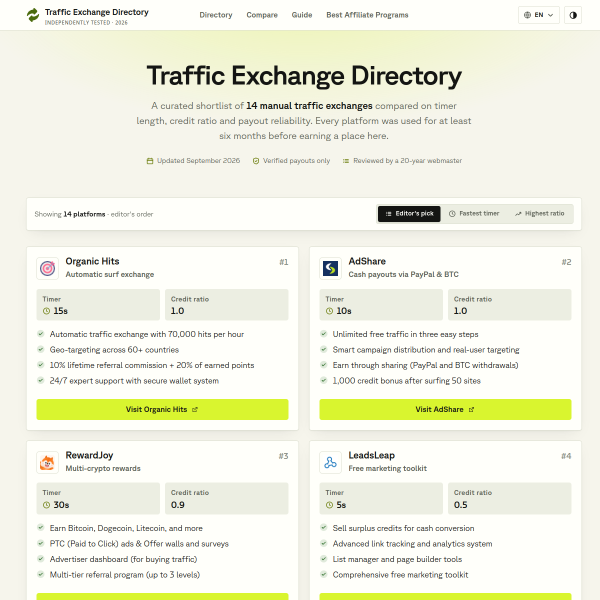Open the Compare nav link
Viewport: 600px width, 600px height.
262,15
